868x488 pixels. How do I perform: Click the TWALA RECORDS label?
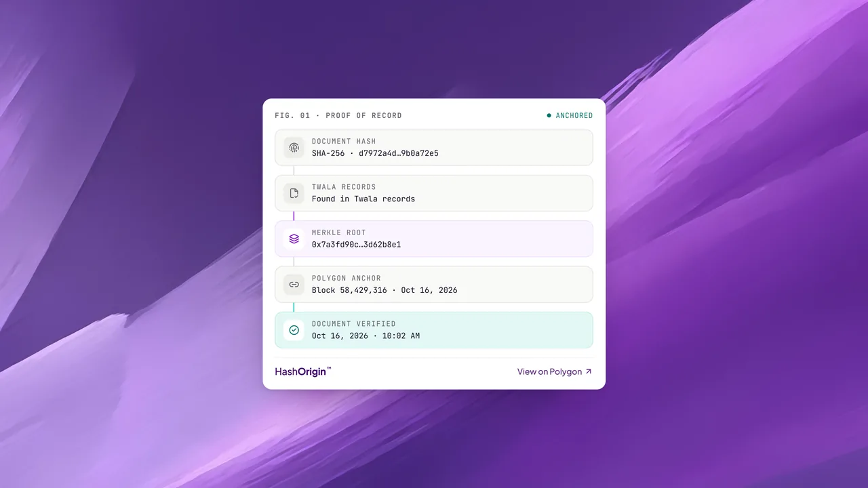[344, 186]
